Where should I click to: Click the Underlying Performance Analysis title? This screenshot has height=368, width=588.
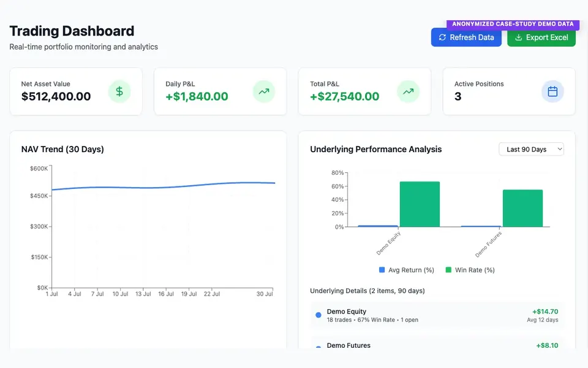pos(375,149)
